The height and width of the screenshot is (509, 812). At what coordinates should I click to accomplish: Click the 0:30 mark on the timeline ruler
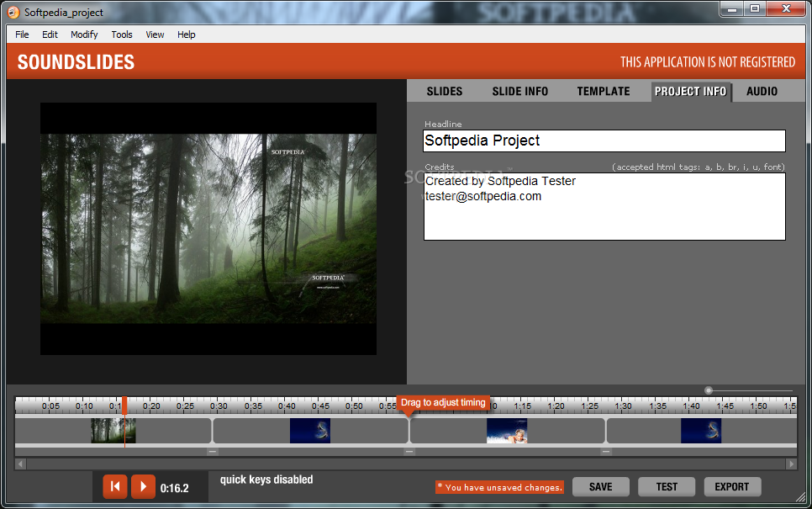pos(219,406)
